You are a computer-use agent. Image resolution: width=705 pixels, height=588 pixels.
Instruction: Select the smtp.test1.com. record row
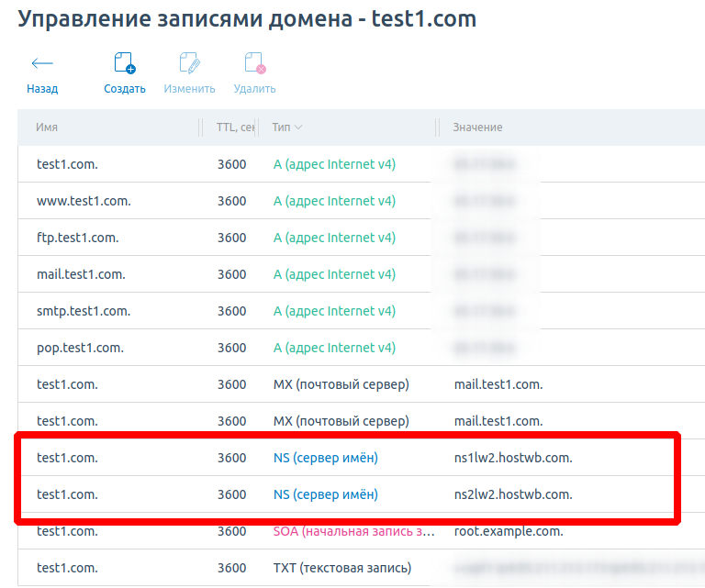pos(82,311)
